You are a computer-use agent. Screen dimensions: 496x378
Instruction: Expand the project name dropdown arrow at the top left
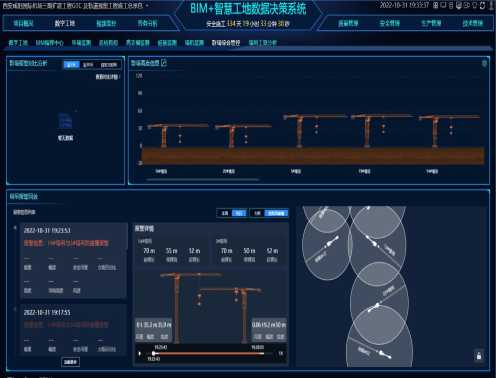click(147, 5)
